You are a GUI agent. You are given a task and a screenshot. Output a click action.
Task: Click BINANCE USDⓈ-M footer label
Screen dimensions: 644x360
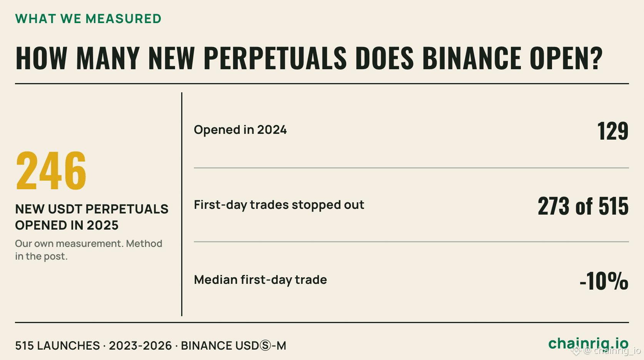(234, 345)
